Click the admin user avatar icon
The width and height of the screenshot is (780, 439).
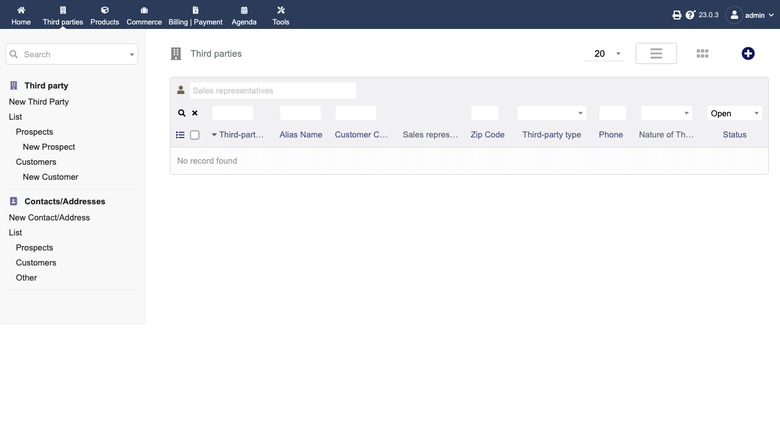(x=734, y=15)
